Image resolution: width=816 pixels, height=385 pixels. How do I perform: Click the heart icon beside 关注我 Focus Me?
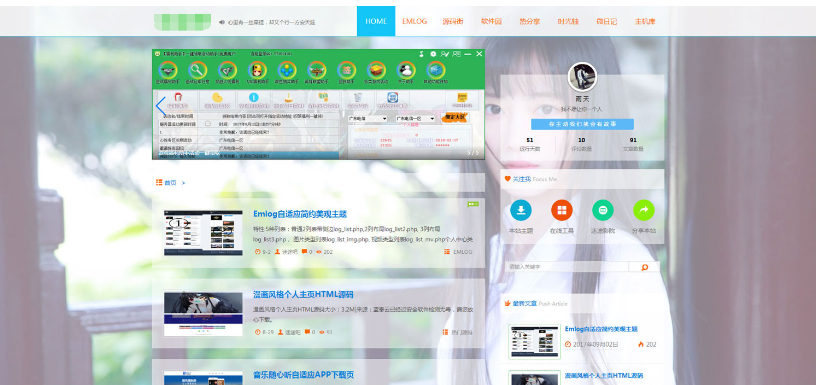[507, 179]
